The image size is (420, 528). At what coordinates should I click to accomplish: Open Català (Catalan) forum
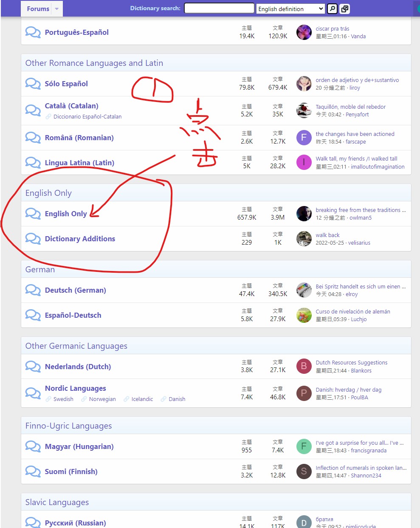click(x=71, y=106)
